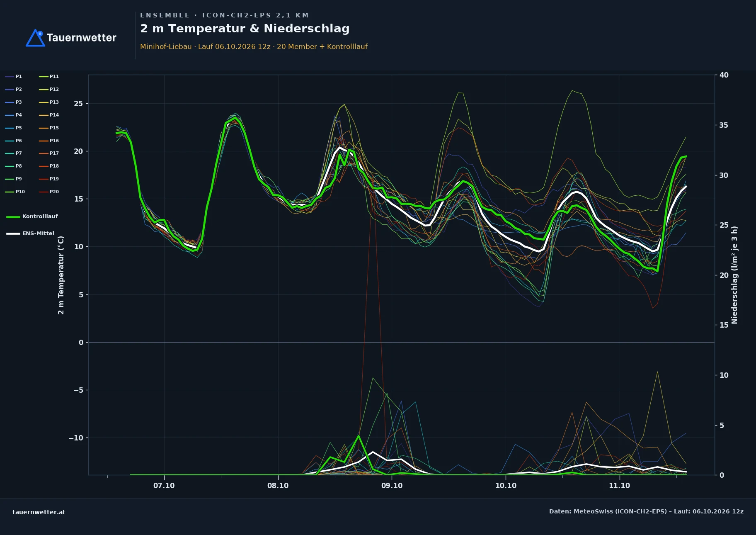Toggle the P1 legend entry
The height and width of the screenshot is (535, 756).
tap(13, 76)
